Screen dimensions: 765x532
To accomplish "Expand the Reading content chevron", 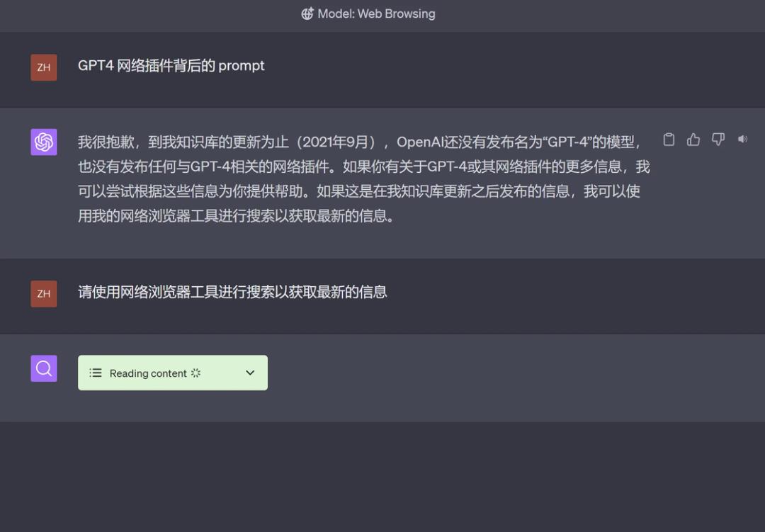I will tap(250, 373).
